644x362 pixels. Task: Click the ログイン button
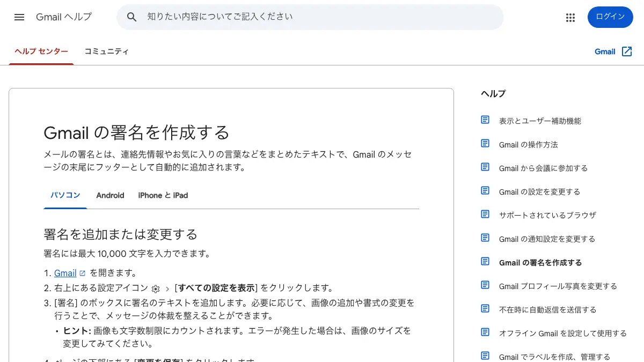click(x=610, y=17)
